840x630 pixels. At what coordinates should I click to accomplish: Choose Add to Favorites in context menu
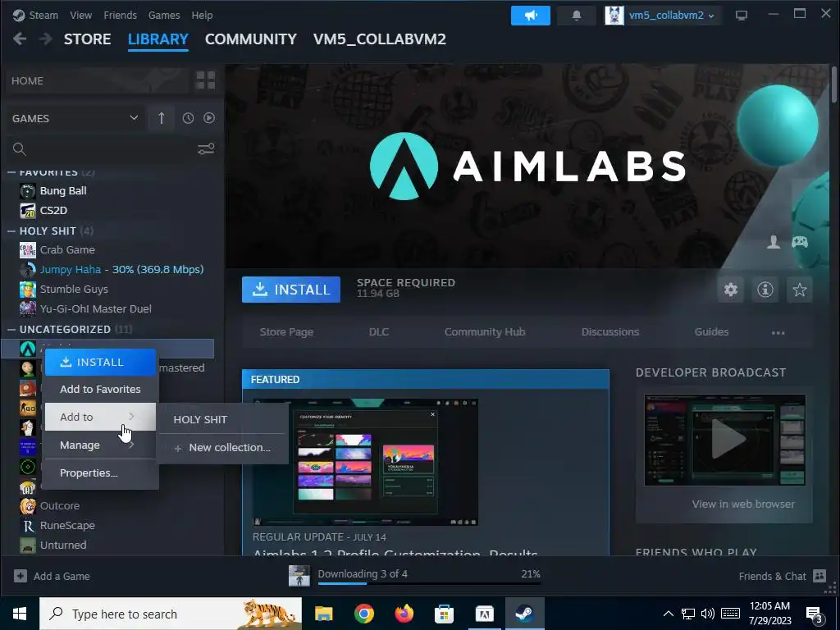click(x=100, y=390)
